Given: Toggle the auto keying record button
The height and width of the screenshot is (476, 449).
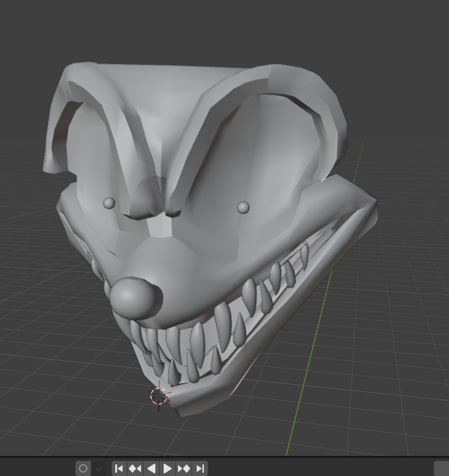Looking at the screenshot, I should point(83,469).
